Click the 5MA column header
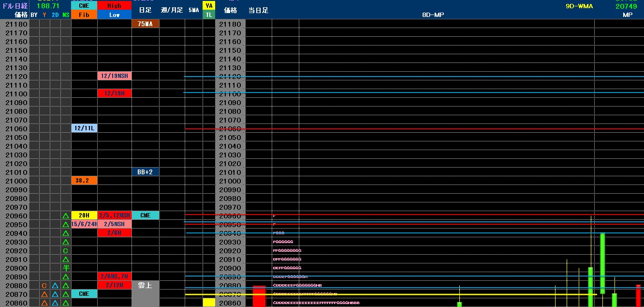 (x=193, y=10)
